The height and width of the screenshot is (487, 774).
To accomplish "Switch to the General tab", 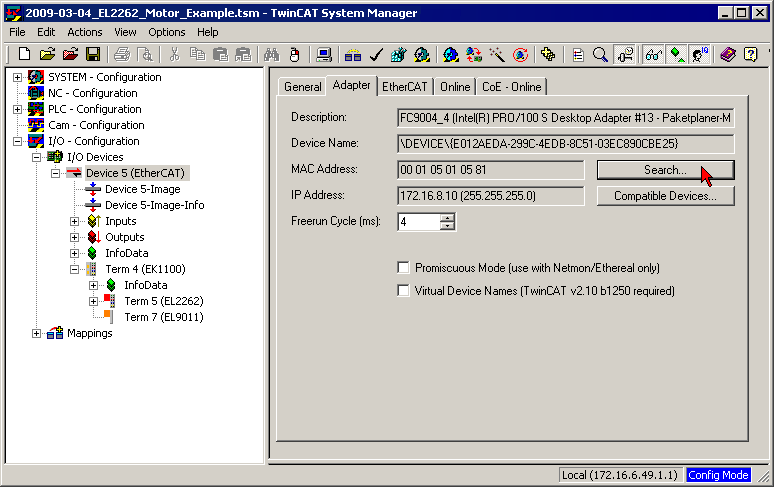I will point(303,87).
